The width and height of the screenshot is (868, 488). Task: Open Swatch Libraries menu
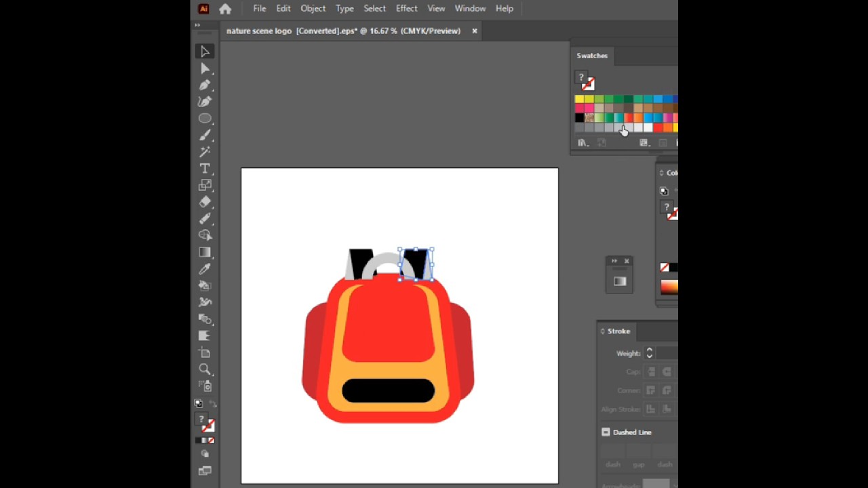point(583,143)
